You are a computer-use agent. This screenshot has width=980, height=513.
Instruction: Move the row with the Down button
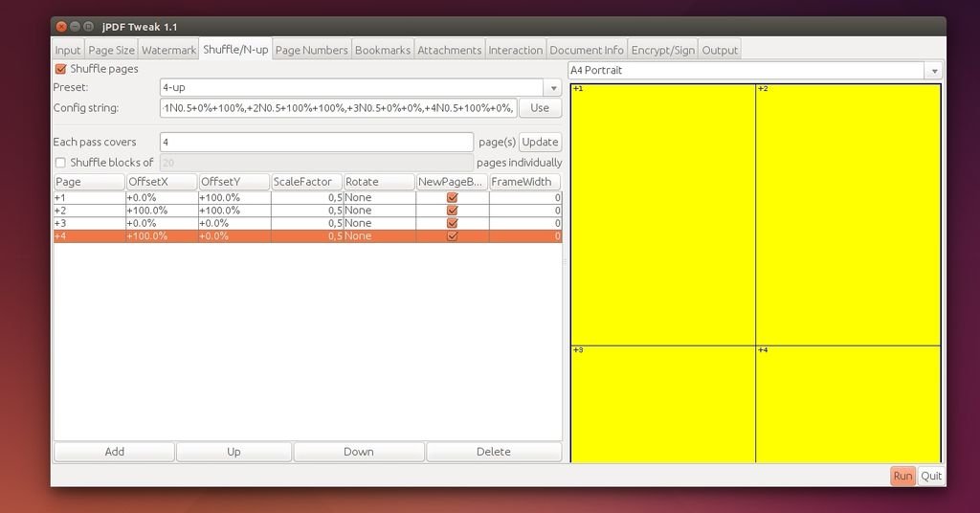(x=359, y=452)
